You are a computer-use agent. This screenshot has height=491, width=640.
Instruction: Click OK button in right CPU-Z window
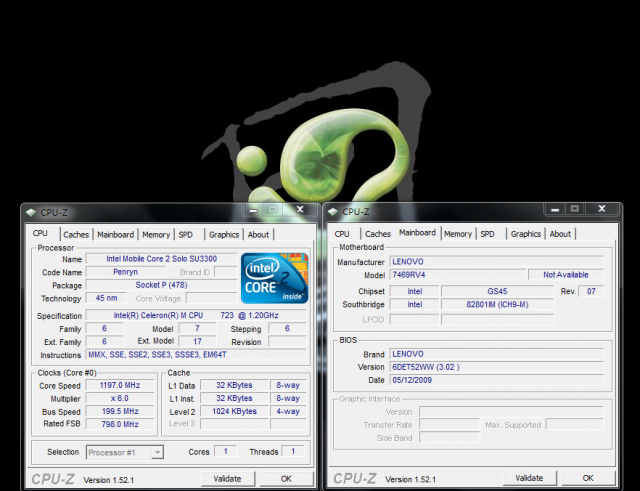pos(588,478)
